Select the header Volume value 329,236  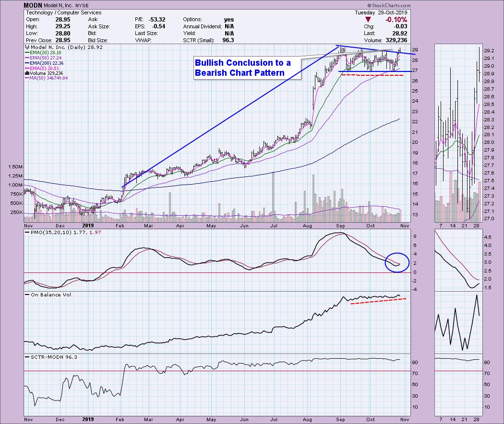(x=396, y=40)
